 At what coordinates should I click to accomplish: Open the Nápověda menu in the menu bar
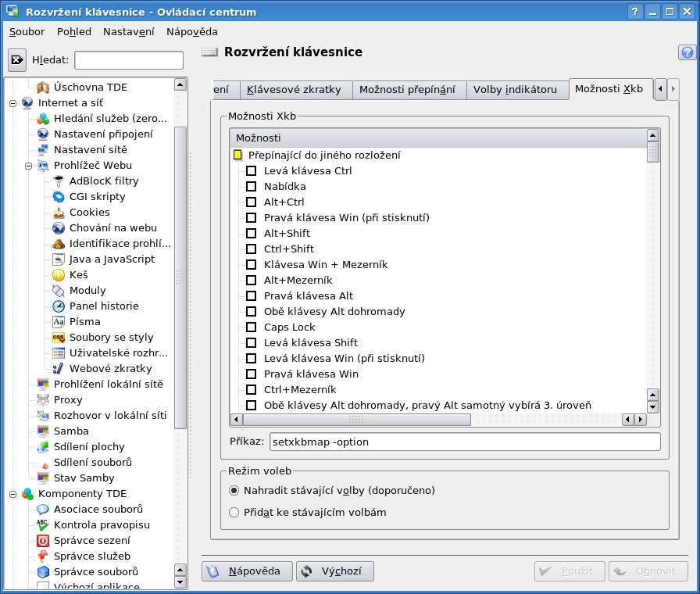point(192,32)
